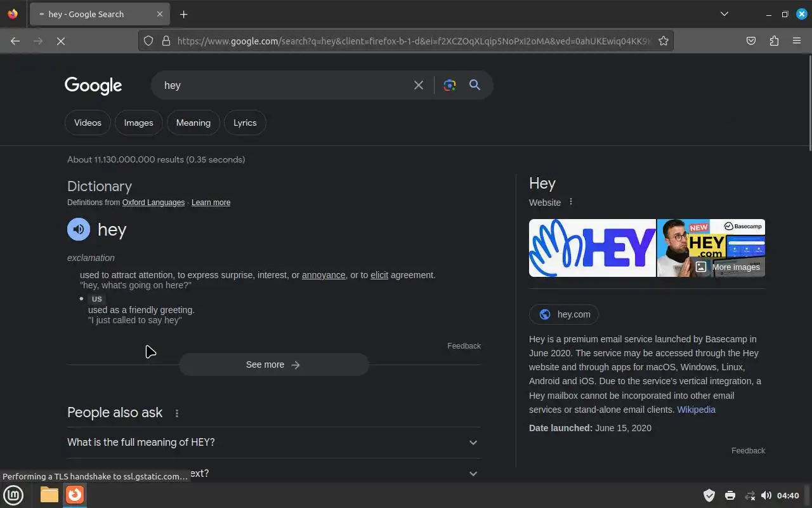Open People also ask three-dot options
This screenshot has width=812, height=508.
tap(177, 413)
